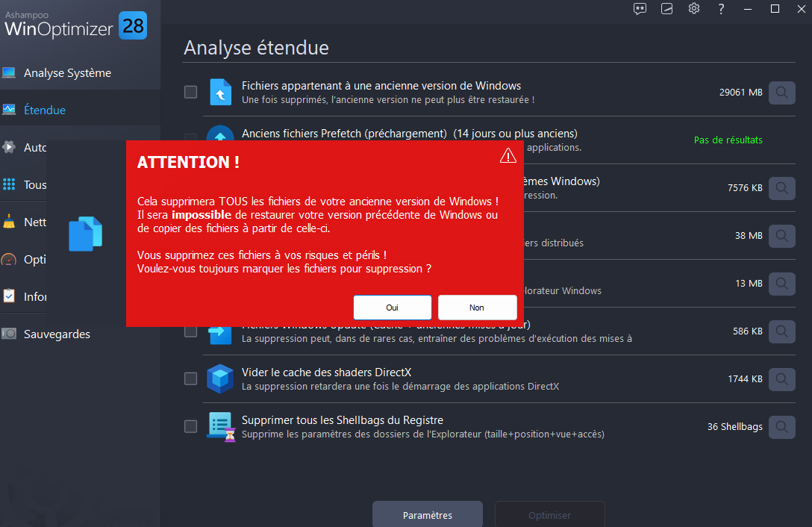Click 'Vider le cache des shaders DirectX' title
Viewport: 812px width, 527px height.
326,372
